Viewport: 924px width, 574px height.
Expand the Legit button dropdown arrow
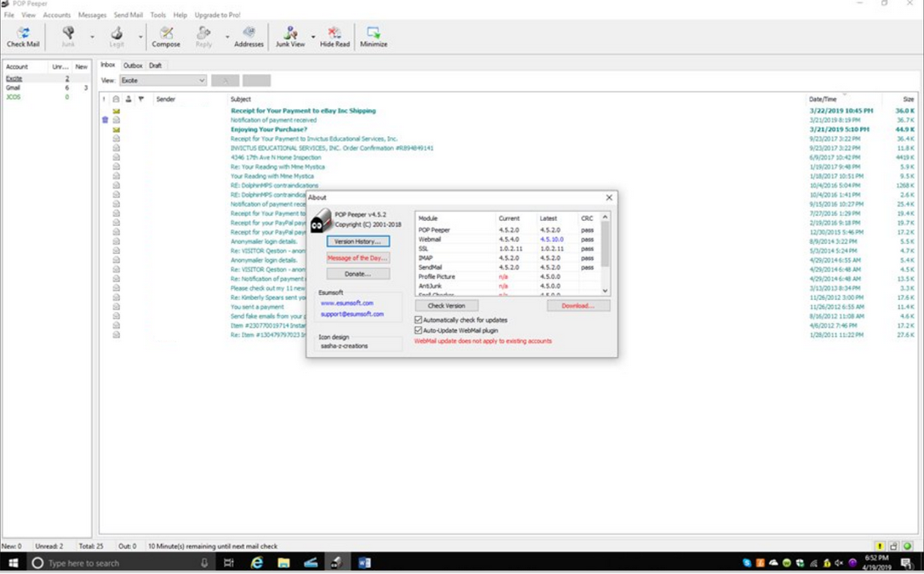(140, 36)
